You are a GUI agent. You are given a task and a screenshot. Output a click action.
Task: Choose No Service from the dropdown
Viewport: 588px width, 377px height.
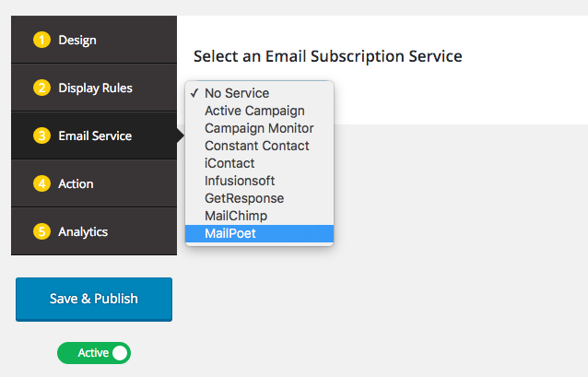click(x=237, y=93)
